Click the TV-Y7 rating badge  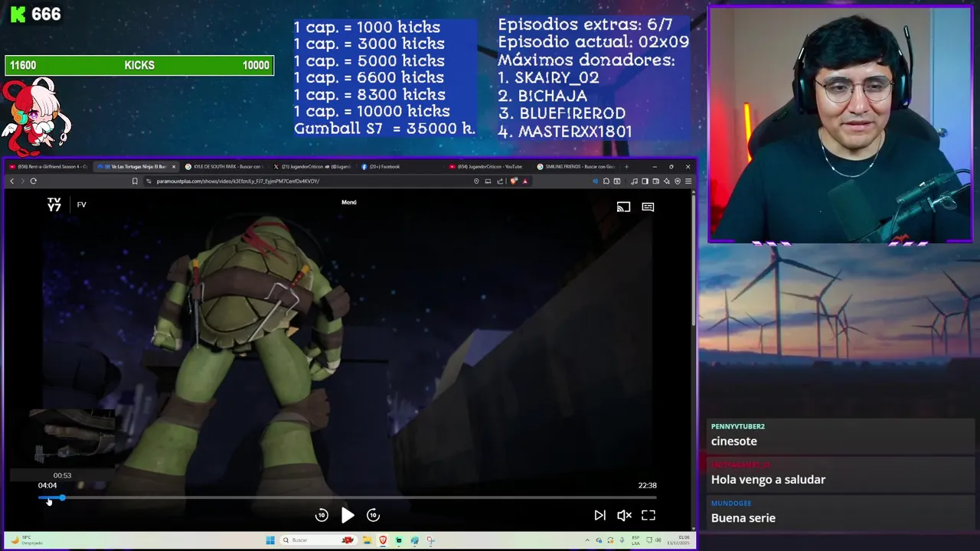tap(54, 204)
